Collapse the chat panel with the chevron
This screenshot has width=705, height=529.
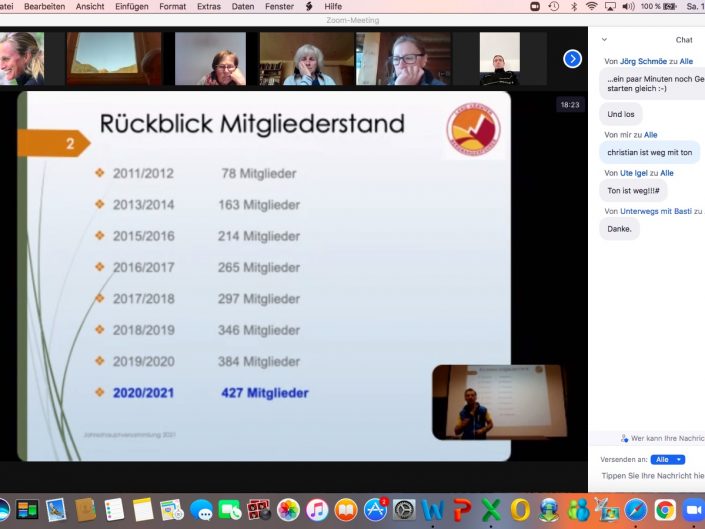click(x=603, y=40)
